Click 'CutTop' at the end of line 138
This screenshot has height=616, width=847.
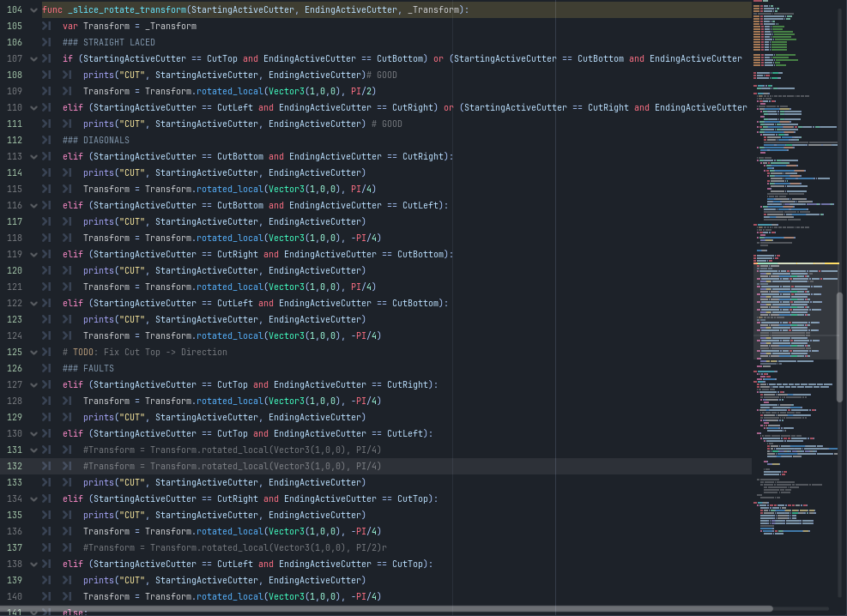(408, 565)
